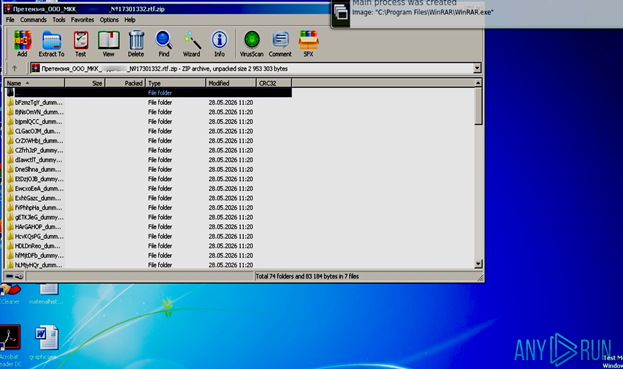623x369 pixels.
Task: Launch the Wizard tool
Action: [192, 43]
